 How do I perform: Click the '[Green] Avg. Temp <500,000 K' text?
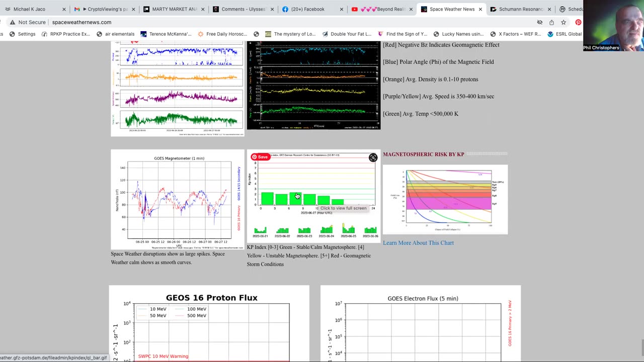point(421,114)
